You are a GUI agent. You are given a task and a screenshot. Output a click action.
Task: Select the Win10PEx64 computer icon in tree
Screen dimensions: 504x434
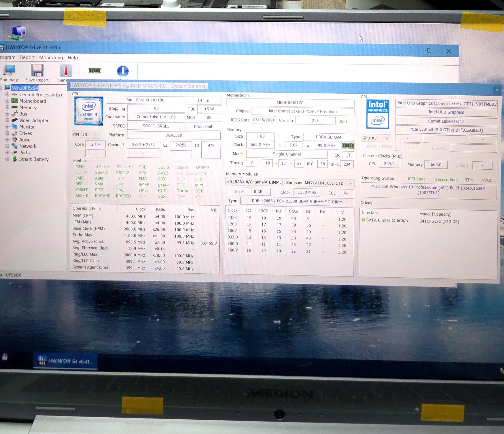pos(7,88)
